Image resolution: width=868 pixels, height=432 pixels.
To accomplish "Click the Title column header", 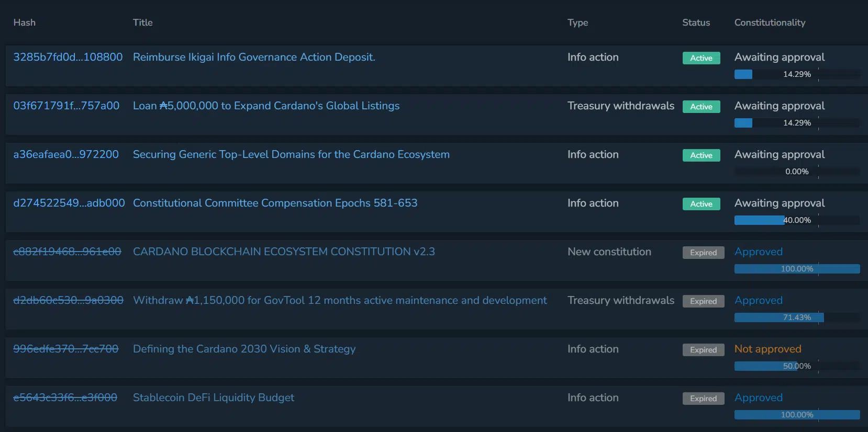I will click(143, 22).
